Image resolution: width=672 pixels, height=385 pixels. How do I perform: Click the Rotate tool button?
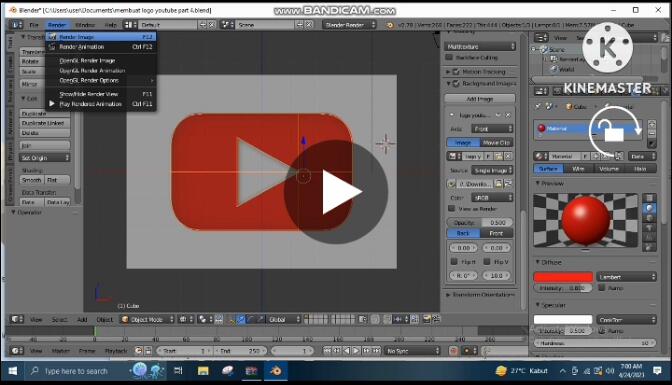33,61
